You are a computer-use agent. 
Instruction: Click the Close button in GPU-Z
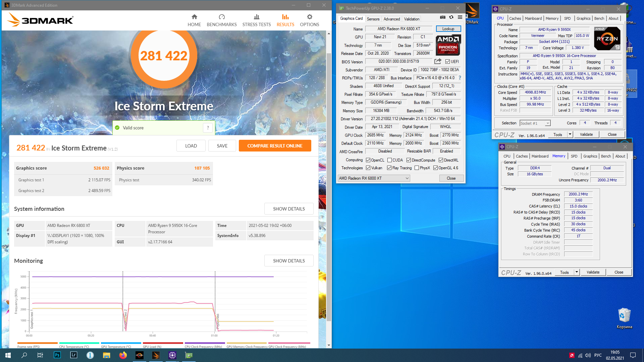pos(451,178)
